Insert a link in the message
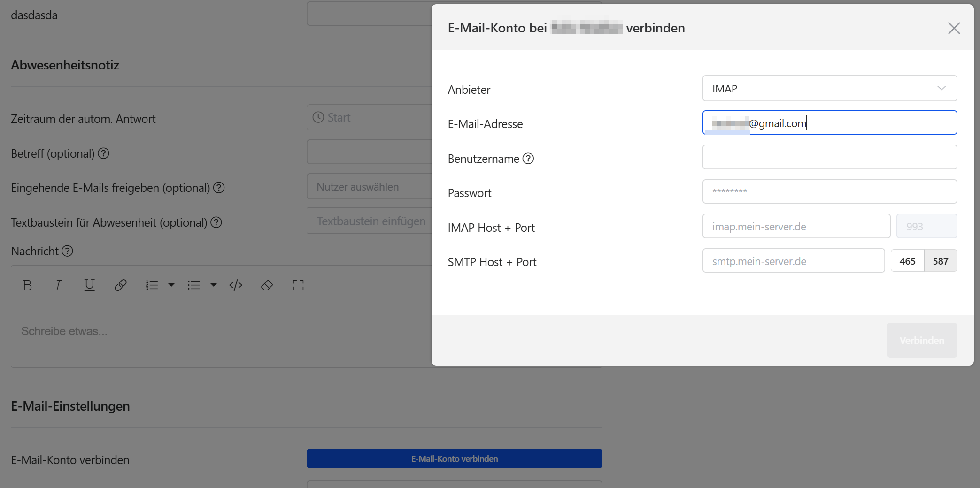The height and width of the screenshot is (488, 980). coord(121,285)
